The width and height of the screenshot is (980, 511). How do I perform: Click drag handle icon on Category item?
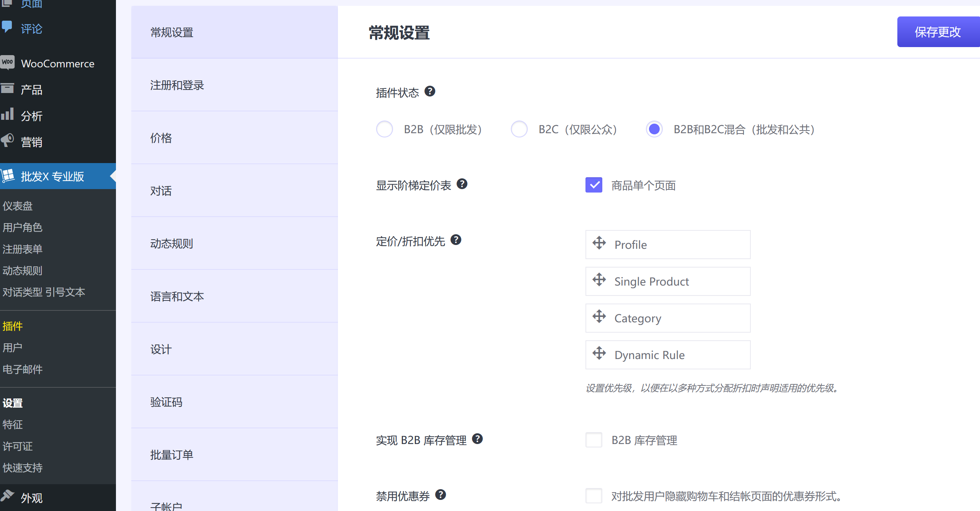tap(599, 317)
